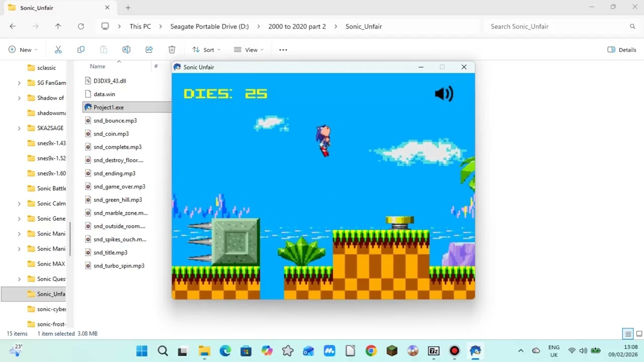The image size is (644, 362).
Task: Open 7-Zip from the taskbar
Action: click(x=434, y=350)
